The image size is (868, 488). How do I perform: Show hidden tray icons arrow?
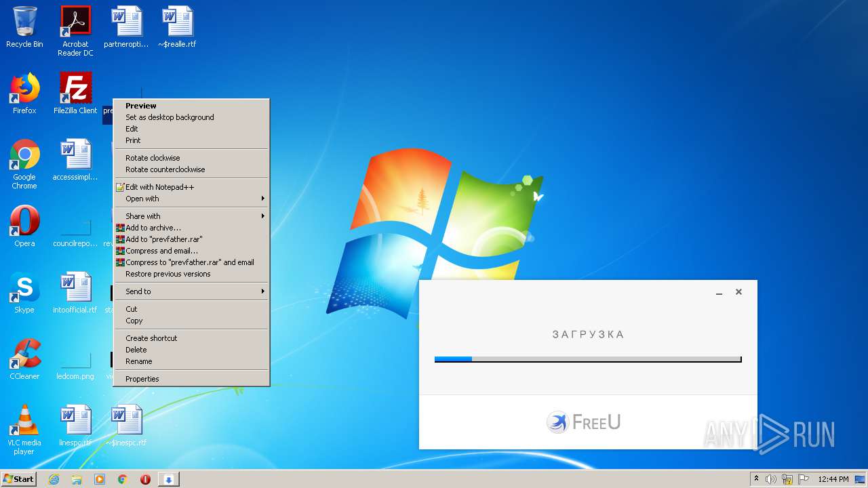pos(756,479)
